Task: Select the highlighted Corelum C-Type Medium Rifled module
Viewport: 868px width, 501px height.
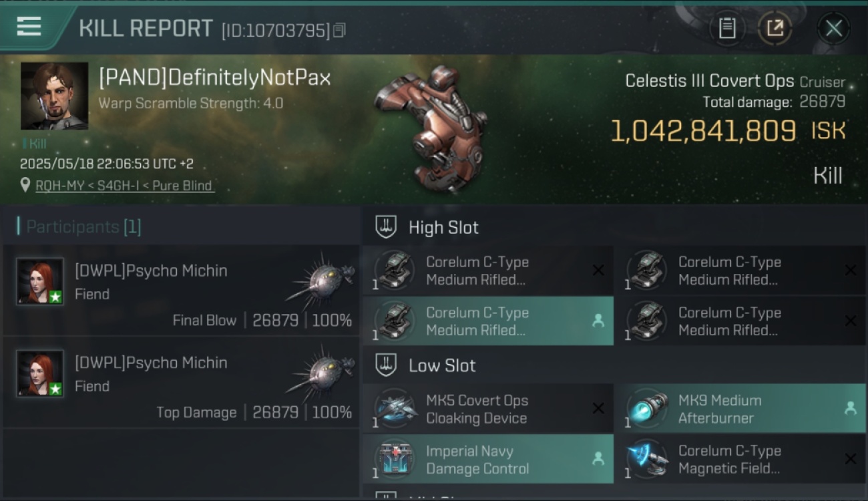Action: [x=488, y=321]
